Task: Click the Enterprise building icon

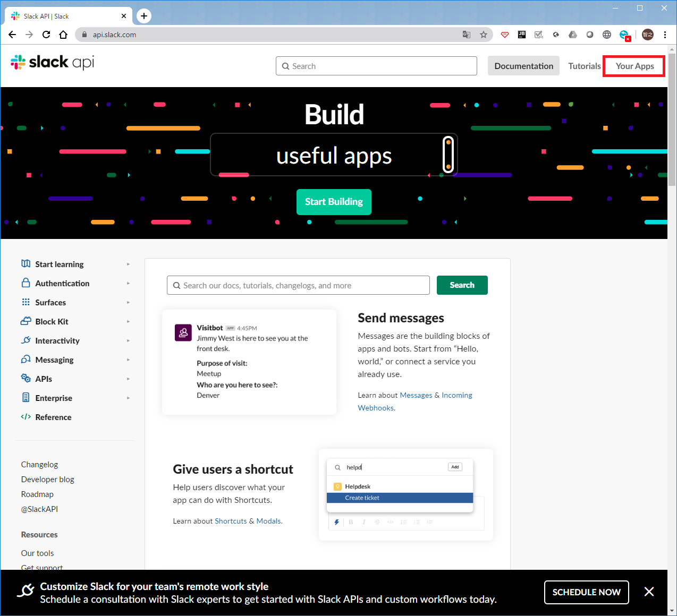Action: tap(26, 398)
